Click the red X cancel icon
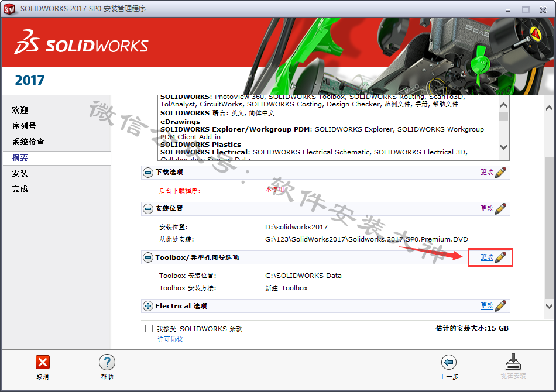This screenshot has height=392, width=556. click(43, 362)
